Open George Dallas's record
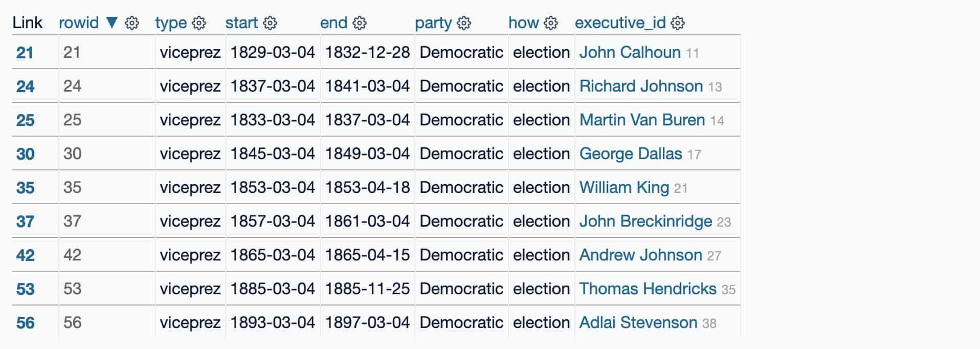 [631, 154]
